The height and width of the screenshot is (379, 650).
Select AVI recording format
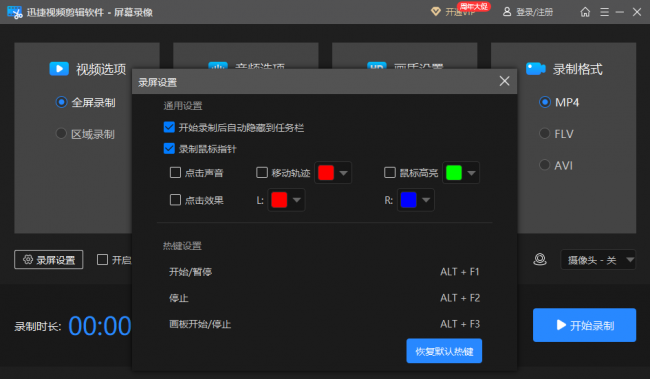click(x=544, y=165)
